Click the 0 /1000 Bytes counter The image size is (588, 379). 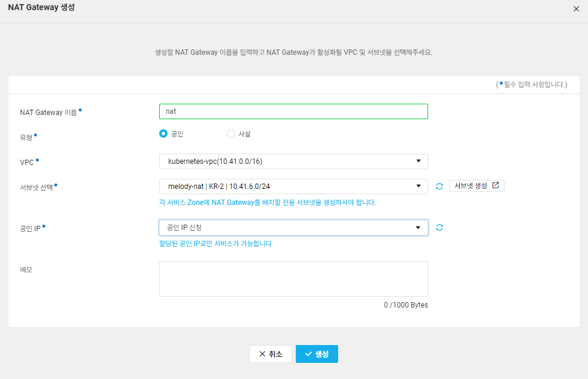[x=406, y=305]
